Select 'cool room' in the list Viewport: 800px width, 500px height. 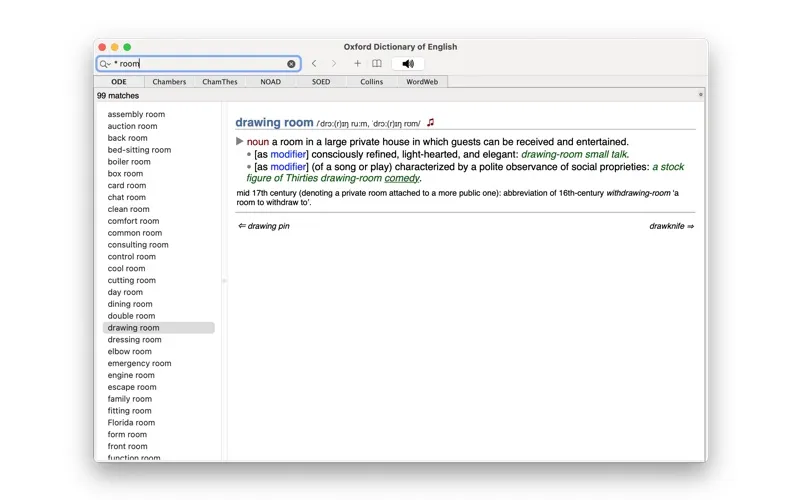click(127, 268)
